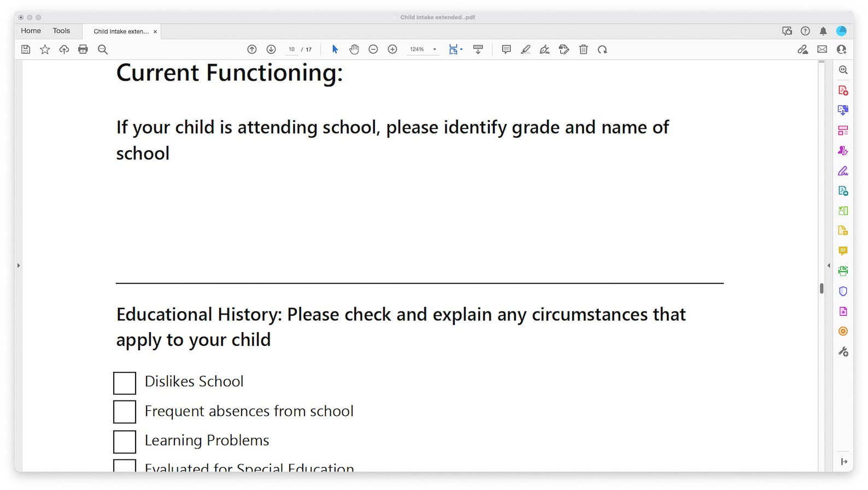Click the stamp edit tool icon

pos(564,50)
